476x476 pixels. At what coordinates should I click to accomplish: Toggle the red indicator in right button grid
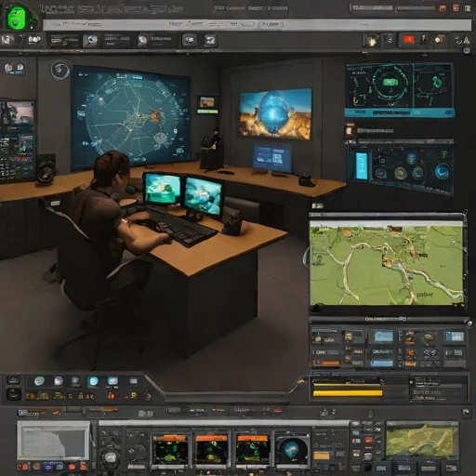tap(368, 440)
